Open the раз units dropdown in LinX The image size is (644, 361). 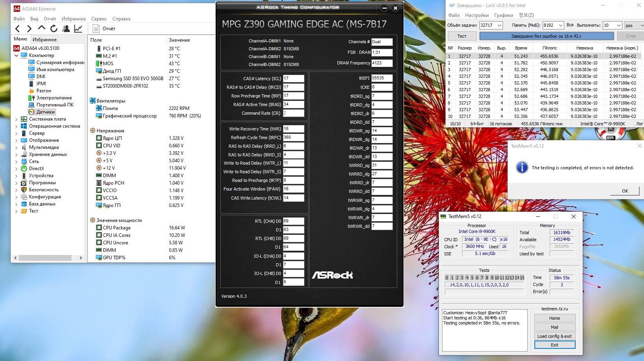click(642, 25)
